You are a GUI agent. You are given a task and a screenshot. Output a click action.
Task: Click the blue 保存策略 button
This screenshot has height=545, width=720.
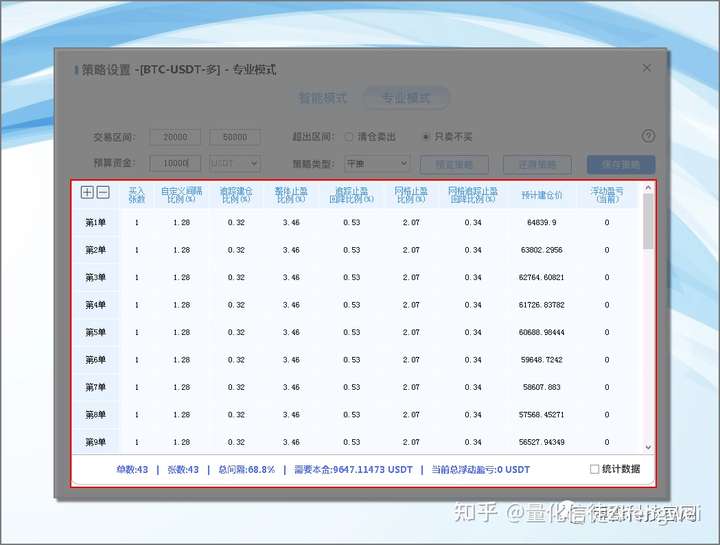click(x=621, y=164)
